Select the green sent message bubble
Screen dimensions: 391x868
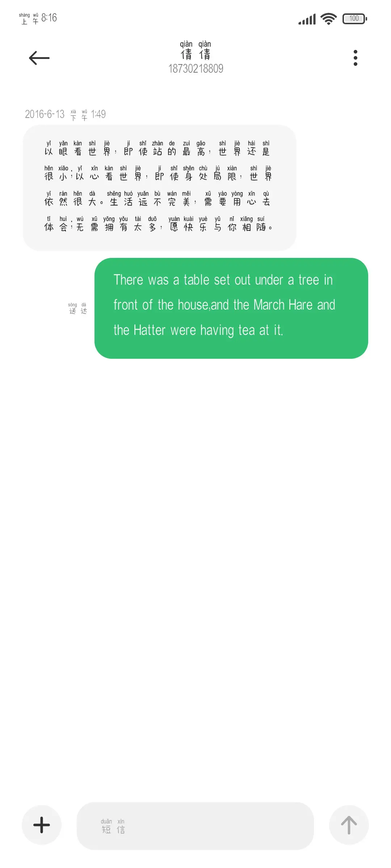click(x=231, y=308)
